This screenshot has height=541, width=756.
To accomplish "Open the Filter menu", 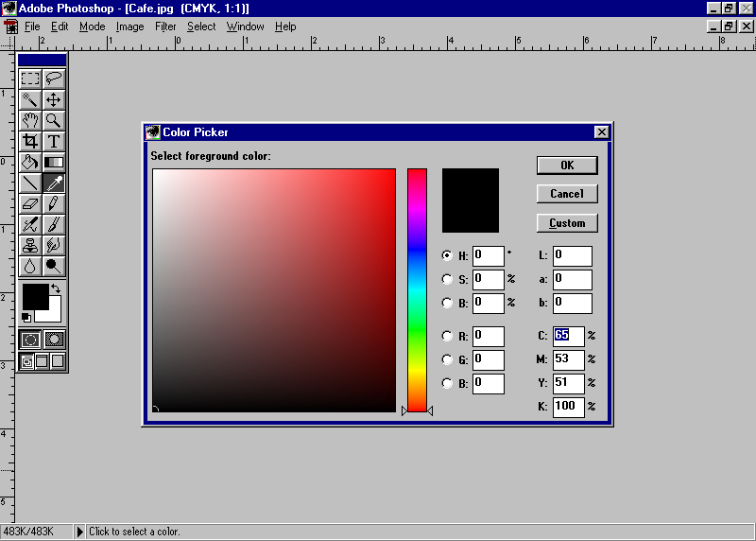I will pyautogui.click(x=165, y=26).
